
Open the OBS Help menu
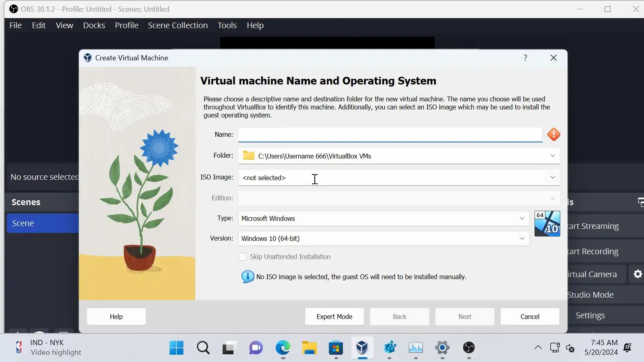coord(255,25)
